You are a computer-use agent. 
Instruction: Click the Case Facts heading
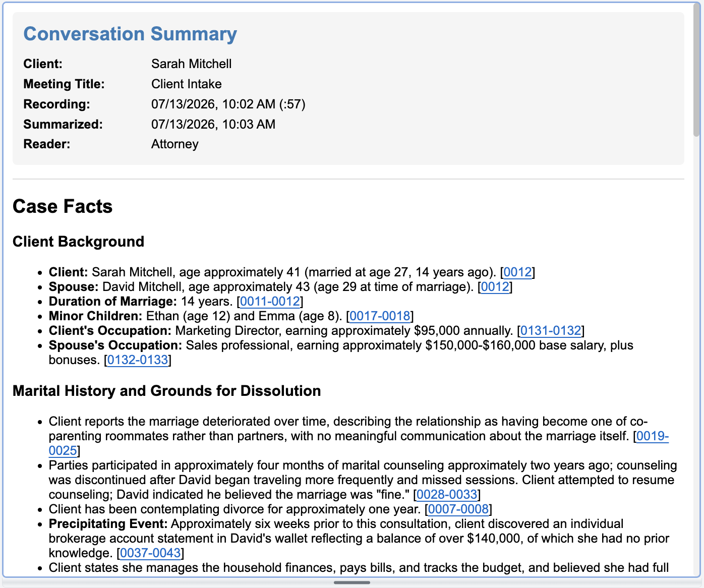(63, 206)
